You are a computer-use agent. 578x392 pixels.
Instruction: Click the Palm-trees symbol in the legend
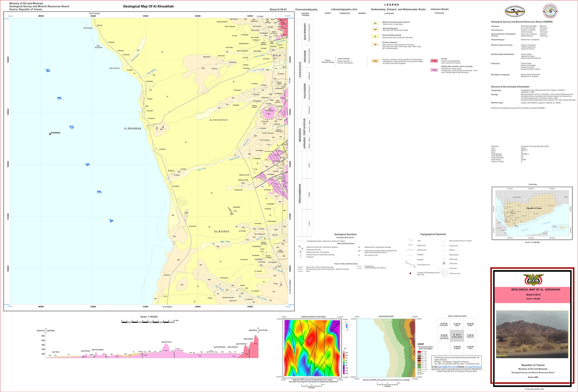[x=444, y=263]
